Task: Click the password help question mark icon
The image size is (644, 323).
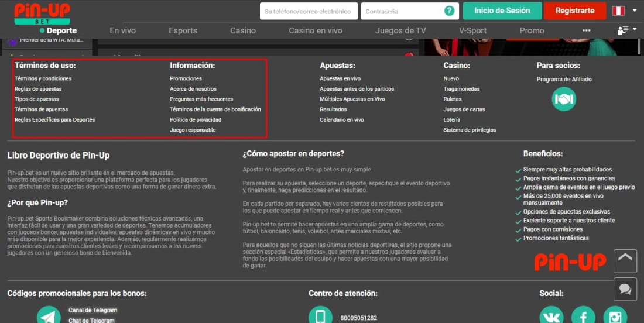Action: point(449,11)
